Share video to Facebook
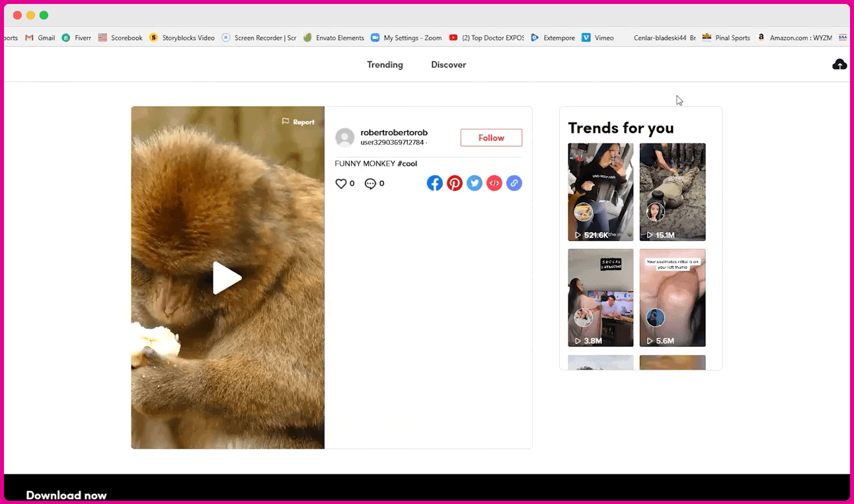Viewport: 854px width, 504px height. pos(434,183)
